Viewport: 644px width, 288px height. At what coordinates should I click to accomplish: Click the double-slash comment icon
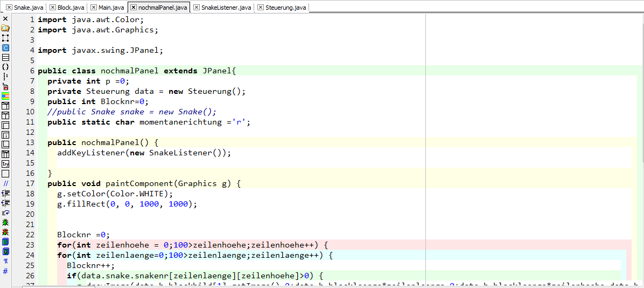coord(5,183)
